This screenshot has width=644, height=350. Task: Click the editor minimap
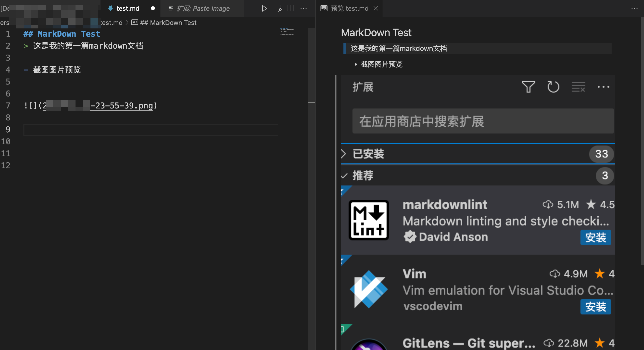tap(287, 31)
